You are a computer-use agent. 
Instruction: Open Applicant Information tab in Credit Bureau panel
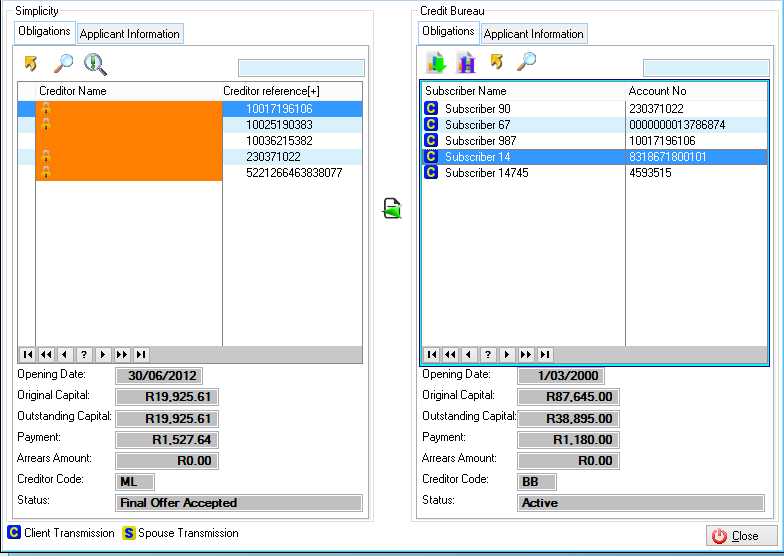534,34
